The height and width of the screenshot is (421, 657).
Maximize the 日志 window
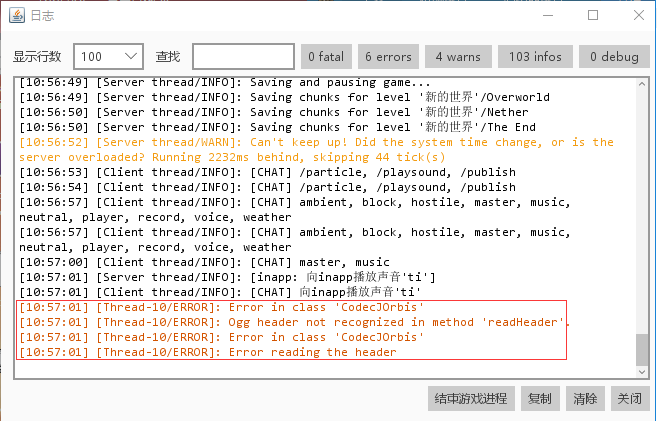point(593,15)
